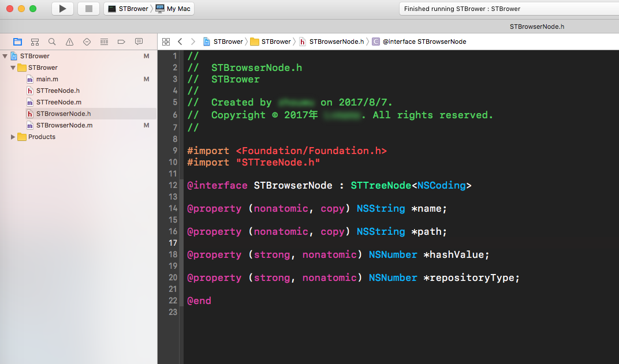Collapse the STBrower group folder

[x=13, y=67]
